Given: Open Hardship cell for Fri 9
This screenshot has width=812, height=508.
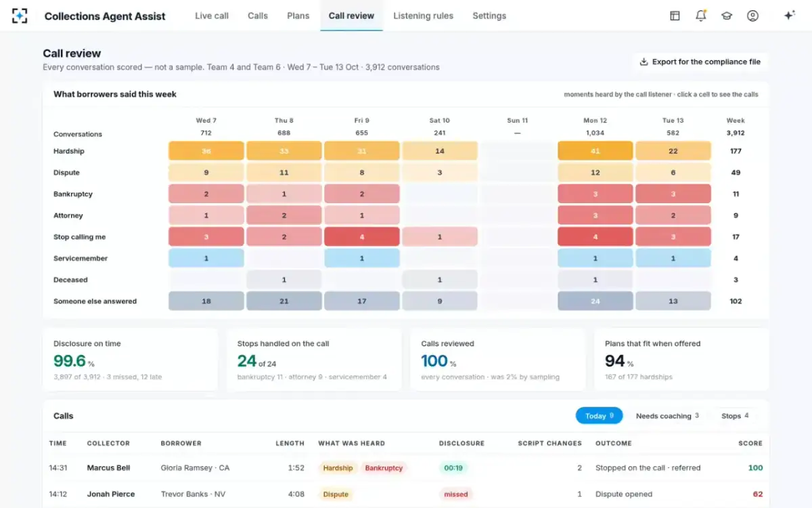Looking at the screenshot, I should click(362, 151).
